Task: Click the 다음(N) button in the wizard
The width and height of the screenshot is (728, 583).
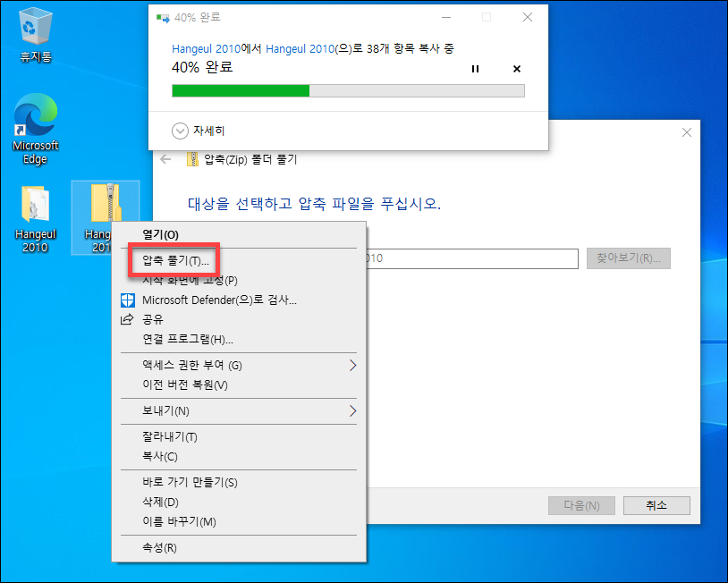Action: pos(581,505)
